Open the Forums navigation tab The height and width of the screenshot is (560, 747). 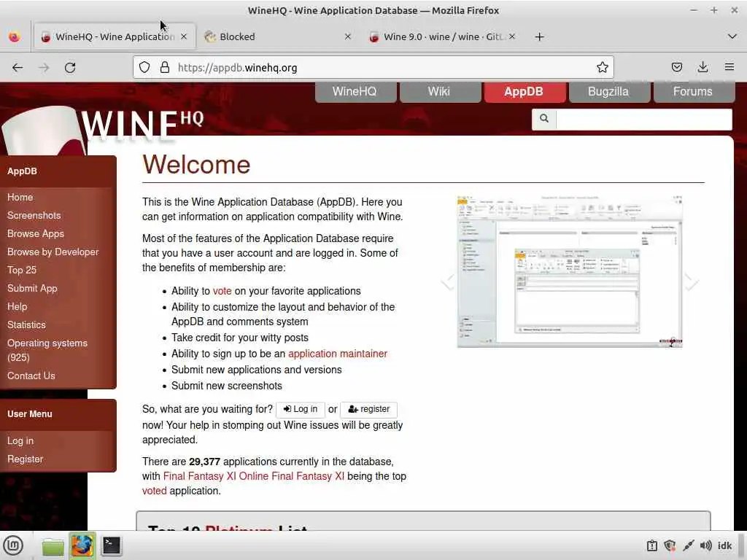[x=693, y=92]
